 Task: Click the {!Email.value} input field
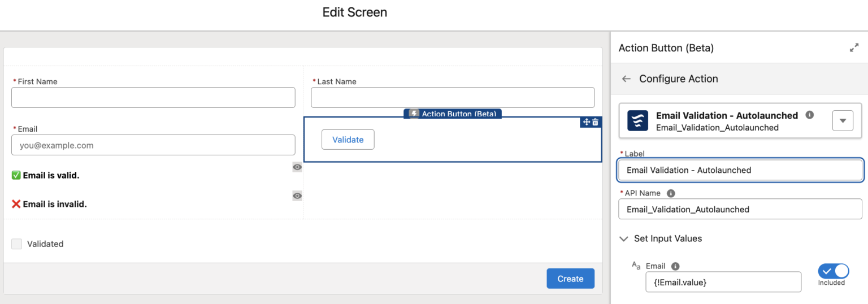(723, 282)
